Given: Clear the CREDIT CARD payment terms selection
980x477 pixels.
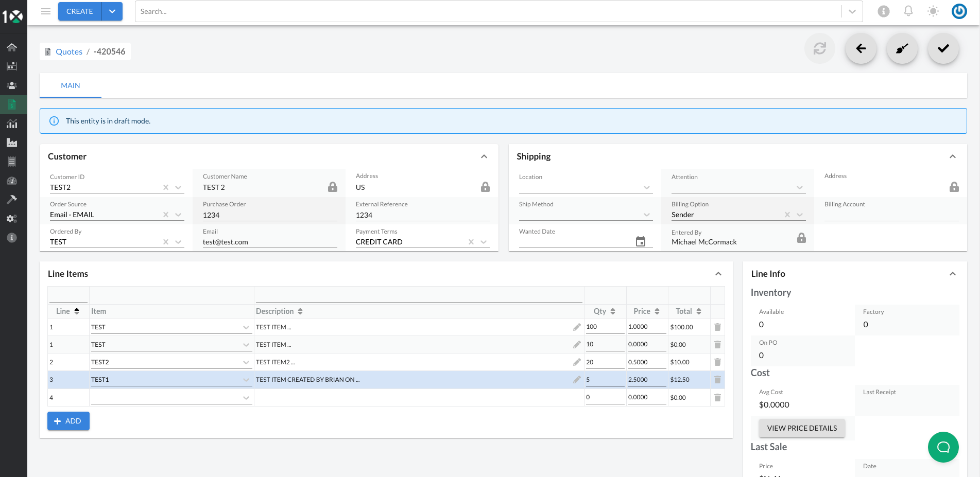Looking at the screenshot, I should tap(471, 241).
